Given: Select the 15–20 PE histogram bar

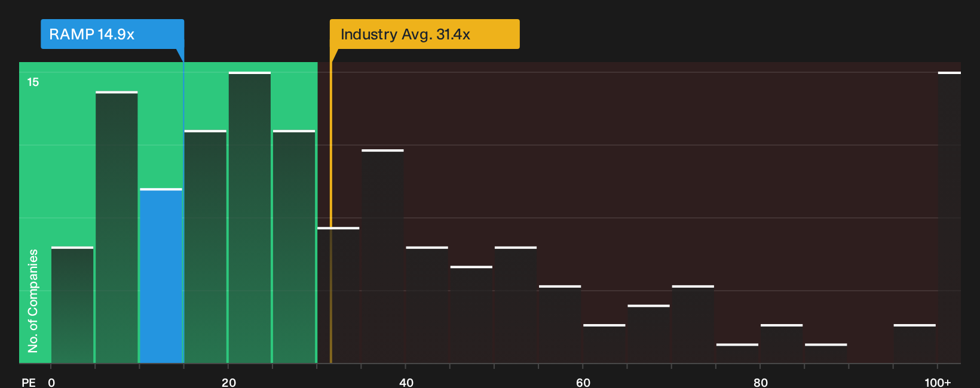Looking at the screenshot, I should point(206,247).
